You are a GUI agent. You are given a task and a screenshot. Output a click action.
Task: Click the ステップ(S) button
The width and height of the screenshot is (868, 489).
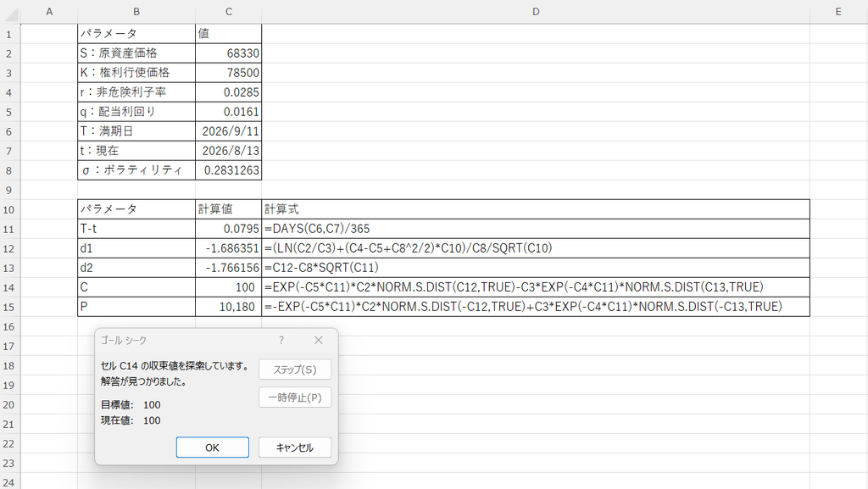[295, 370]
